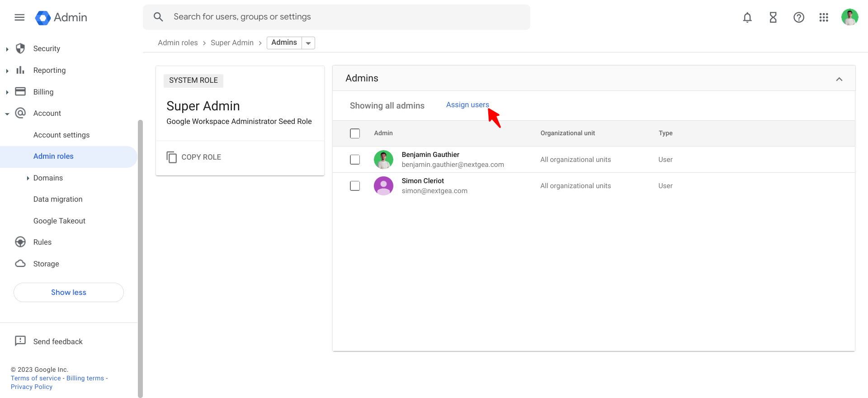Viewport: 868px width, 398px height.
Task: Click Send feedback text
Action: pos(58,341)
